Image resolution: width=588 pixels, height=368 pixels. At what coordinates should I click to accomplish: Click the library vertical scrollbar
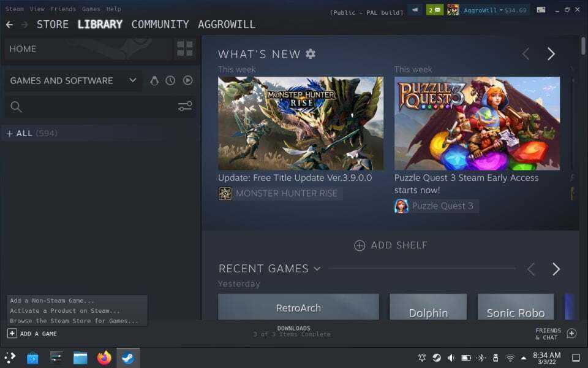coord(583,46)
